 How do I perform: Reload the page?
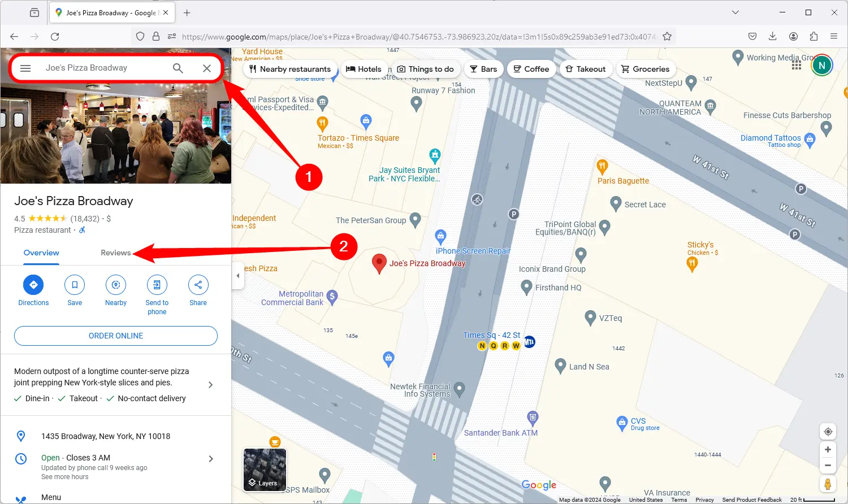(55, 36)
